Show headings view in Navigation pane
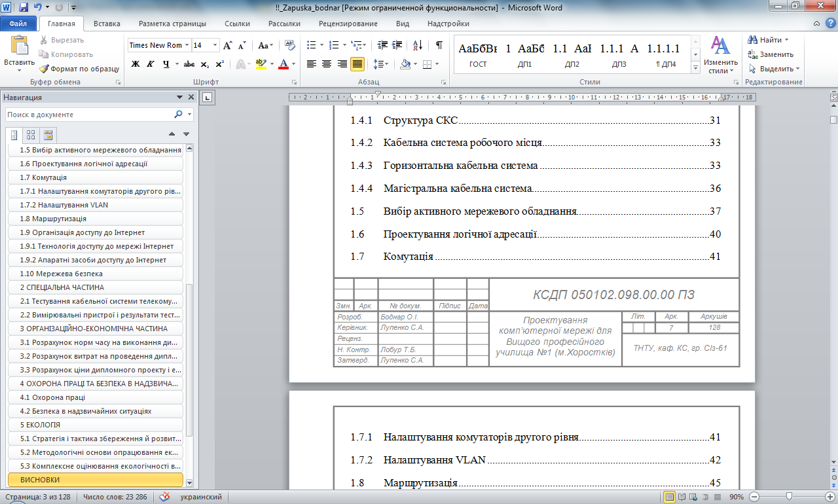Image resolution: width=838 pixels, height=504 pixels. [x=14, y=135]
